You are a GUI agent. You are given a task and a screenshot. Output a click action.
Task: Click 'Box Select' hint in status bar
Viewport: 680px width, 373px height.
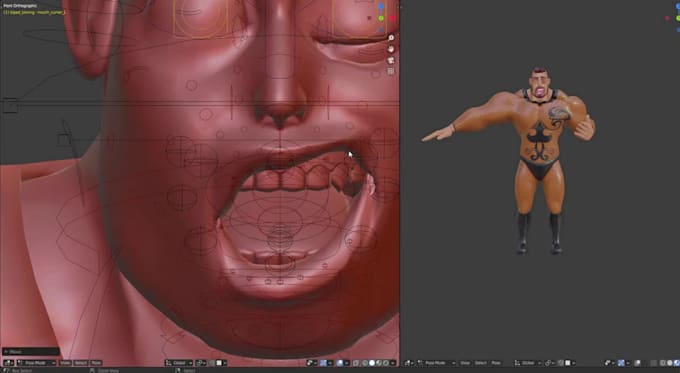[22, 370]
